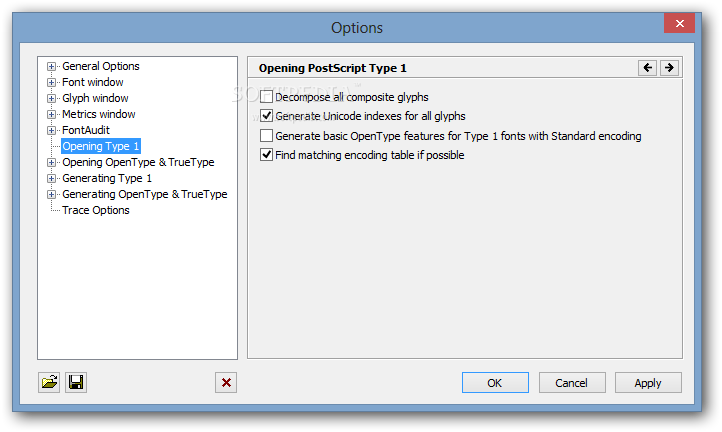
Task: Expand the Font window tree node
Action: [x=52, y=82]
